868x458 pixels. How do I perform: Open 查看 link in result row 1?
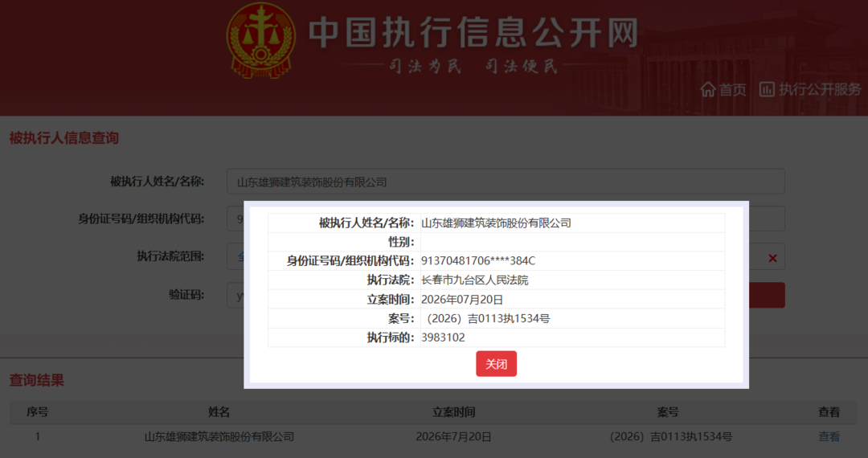(x=829, y=436)
